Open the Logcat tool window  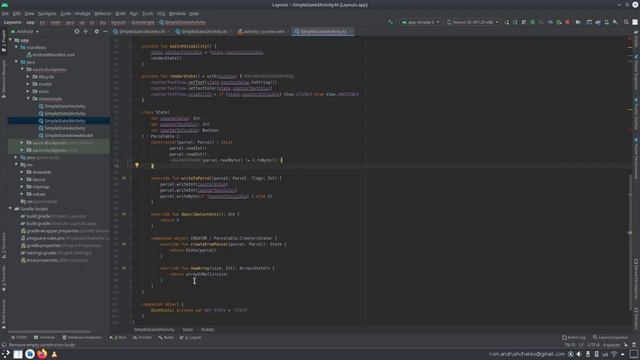coord(191,338)
